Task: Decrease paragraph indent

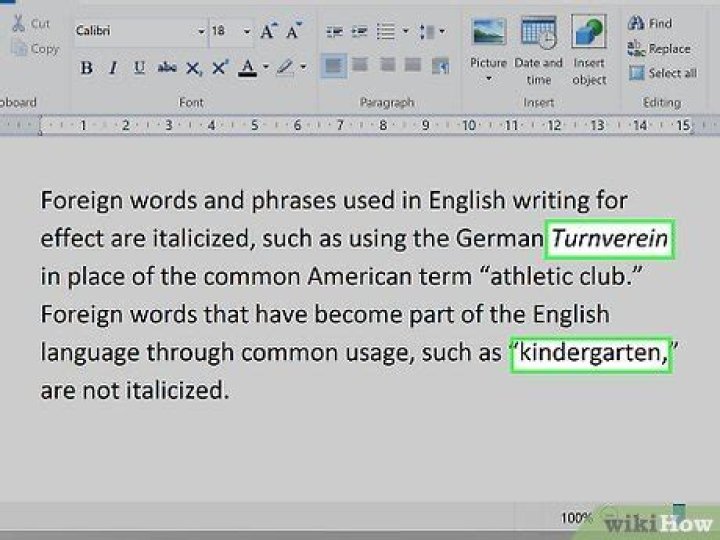Action: point(334,31)
